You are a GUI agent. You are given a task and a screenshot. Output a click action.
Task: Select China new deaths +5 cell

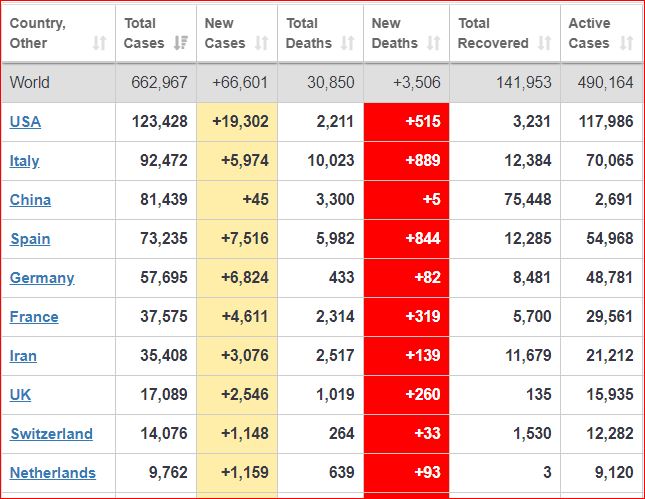(x=406, y=200)
